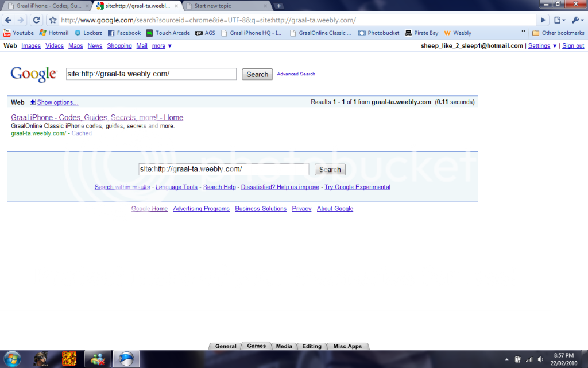
Task: Open the Youtube bookmark
Action: (x=19, y=33)
